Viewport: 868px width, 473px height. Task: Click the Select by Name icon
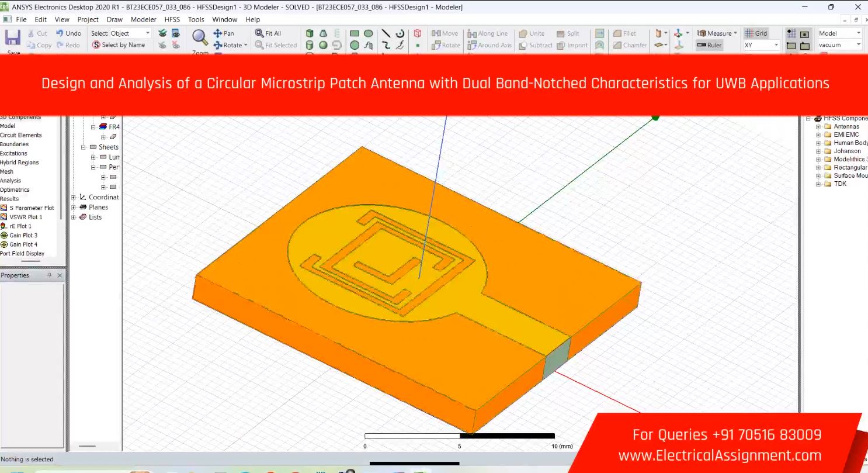pyautogui.click(x=119, y=45)
